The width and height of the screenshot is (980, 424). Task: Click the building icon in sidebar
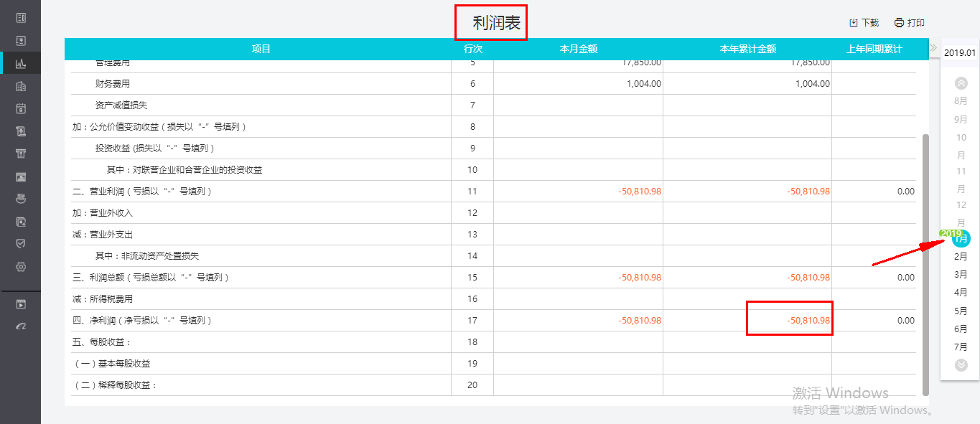pyautogui.click(x=21, y=86)
